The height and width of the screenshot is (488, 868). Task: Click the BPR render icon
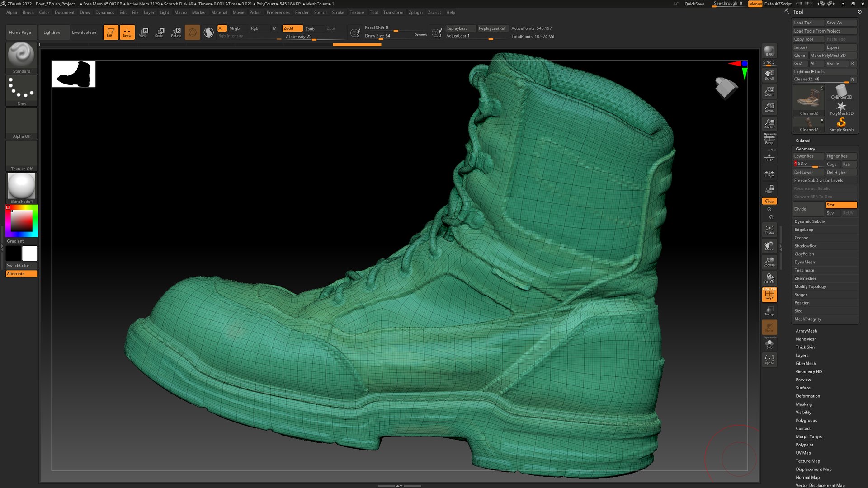769,51
